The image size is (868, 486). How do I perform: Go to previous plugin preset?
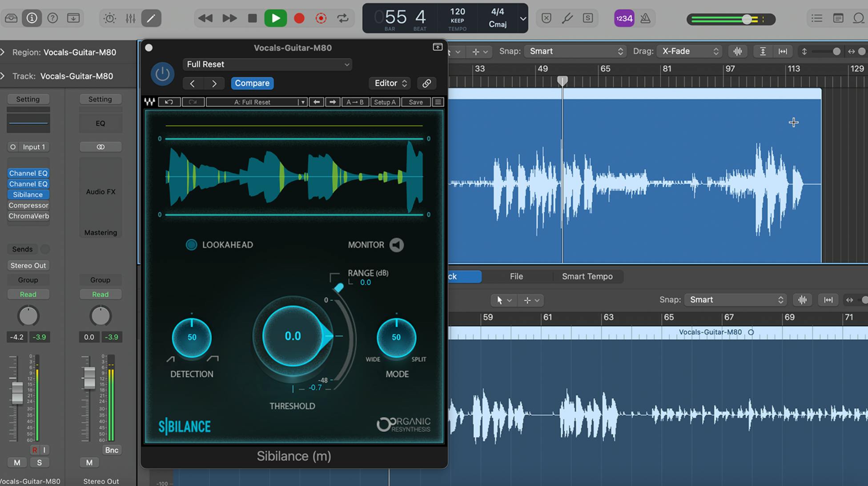tap(193, 83)
